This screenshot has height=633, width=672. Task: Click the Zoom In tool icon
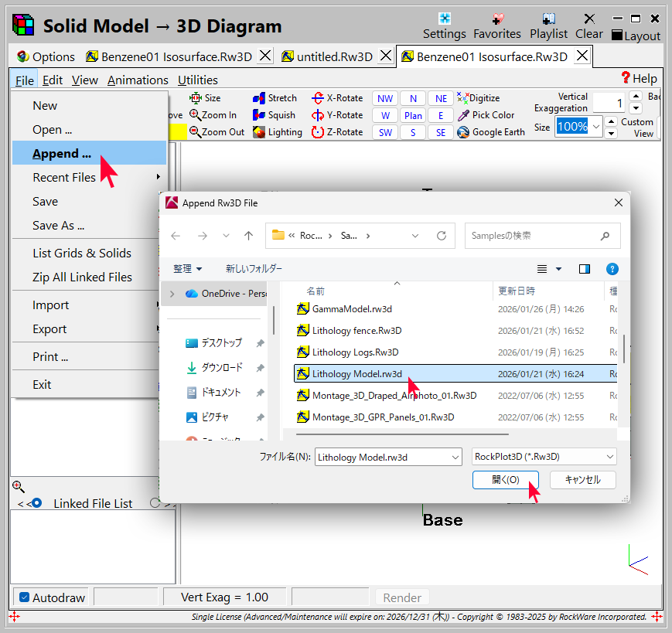pyautogui.click(x=196, y=115)
